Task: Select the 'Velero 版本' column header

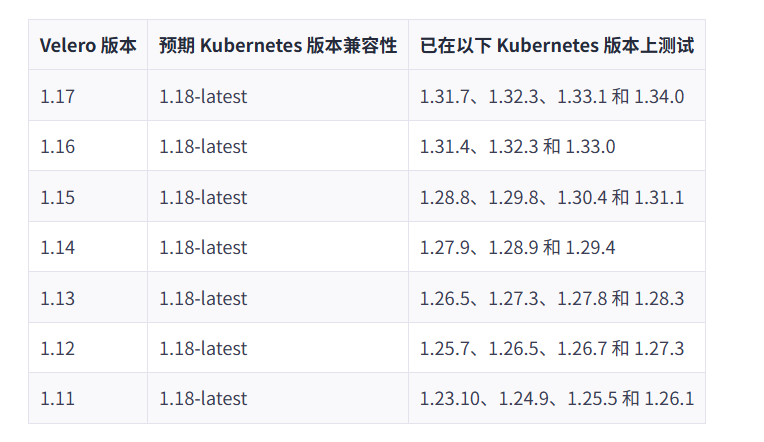Action: [88, 45]
